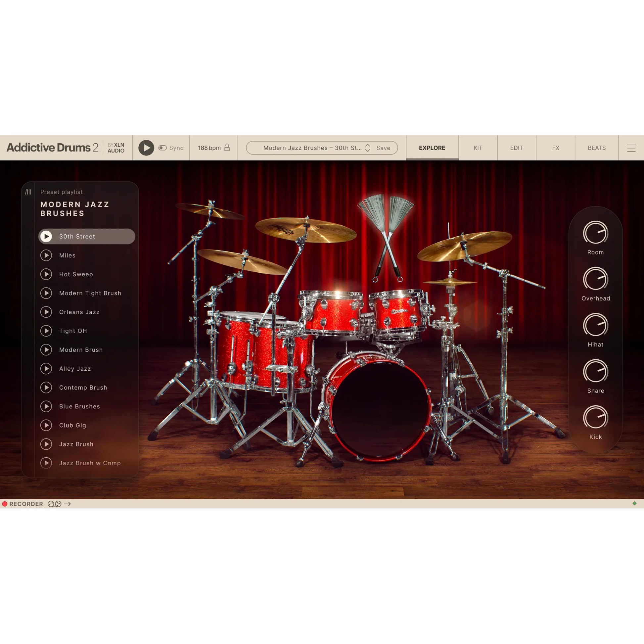Open the hamburger menu at top right
The width and height of the screenshot is (644, 644).
631,148
